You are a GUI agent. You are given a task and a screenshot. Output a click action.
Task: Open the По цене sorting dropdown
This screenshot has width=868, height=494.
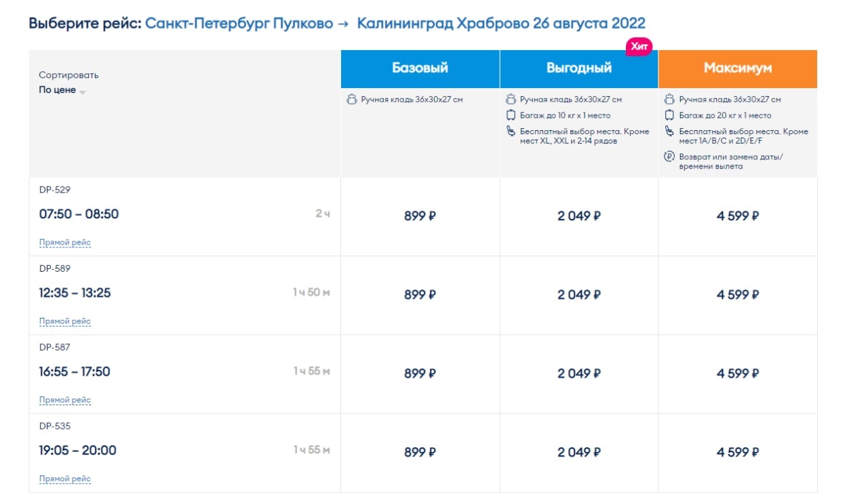[62, 90]
